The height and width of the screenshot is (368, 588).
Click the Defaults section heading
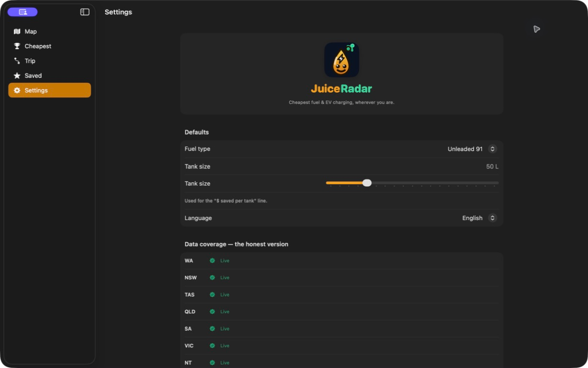click(x=197, y=132)
